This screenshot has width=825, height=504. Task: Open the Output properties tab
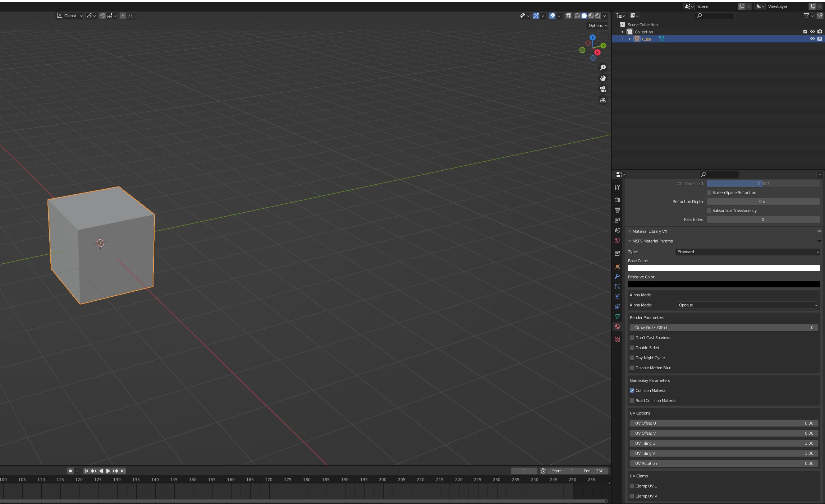617,210
